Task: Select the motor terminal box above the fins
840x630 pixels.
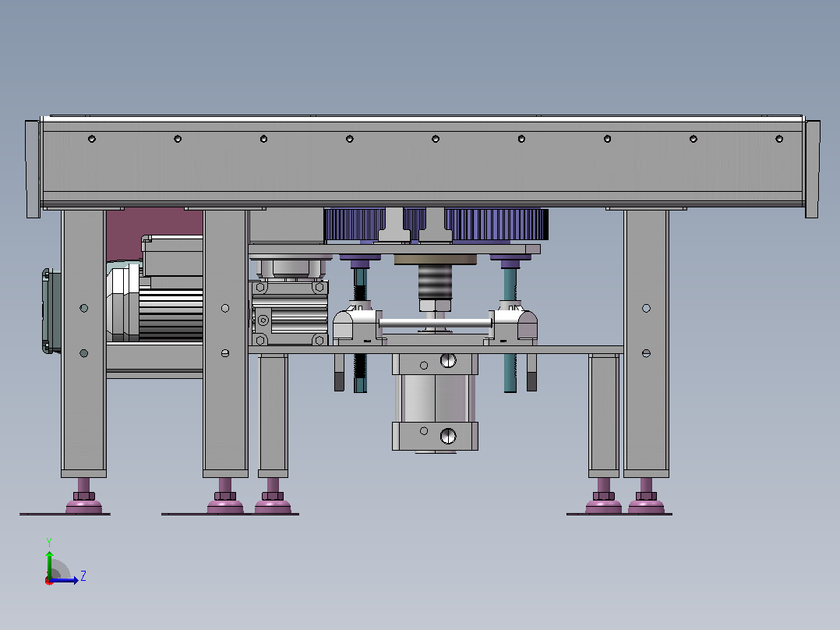Action: (172, 255)
